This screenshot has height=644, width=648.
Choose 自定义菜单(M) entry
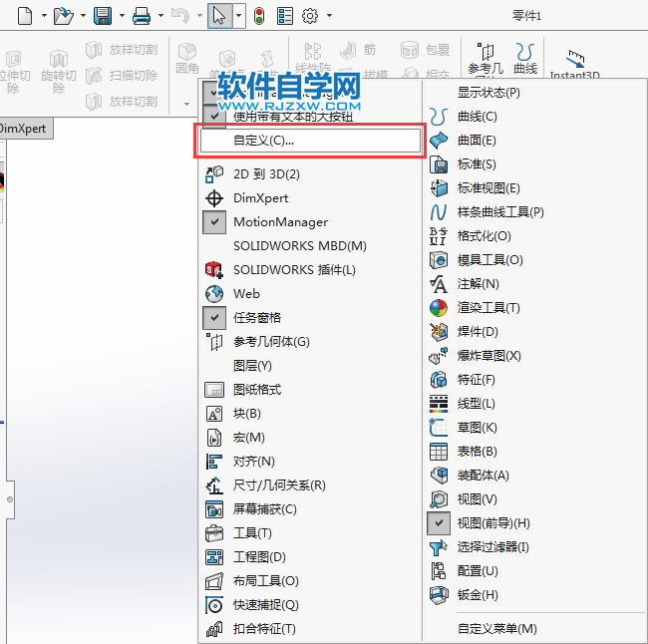coord(496,629)
